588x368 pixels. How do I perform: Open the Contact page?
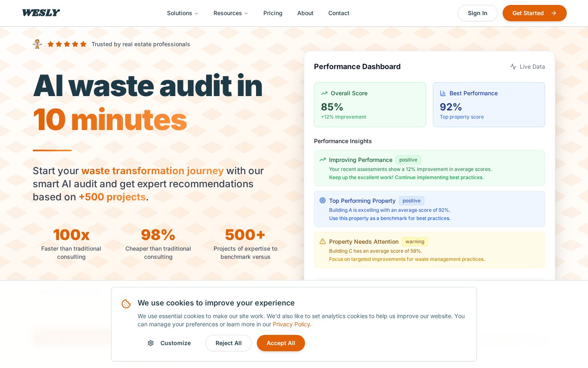click(x=339, y=13)
